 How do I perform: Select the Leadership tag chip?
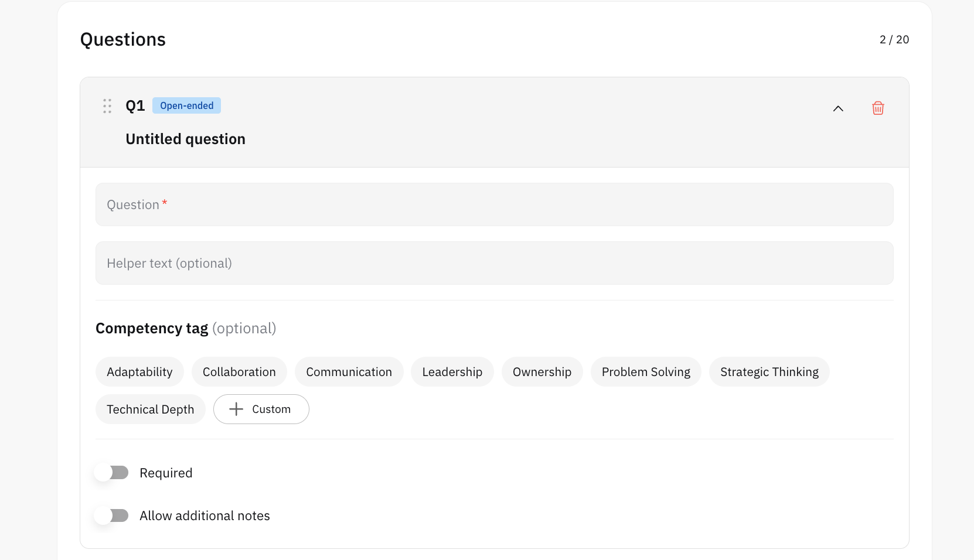(452, 372)
